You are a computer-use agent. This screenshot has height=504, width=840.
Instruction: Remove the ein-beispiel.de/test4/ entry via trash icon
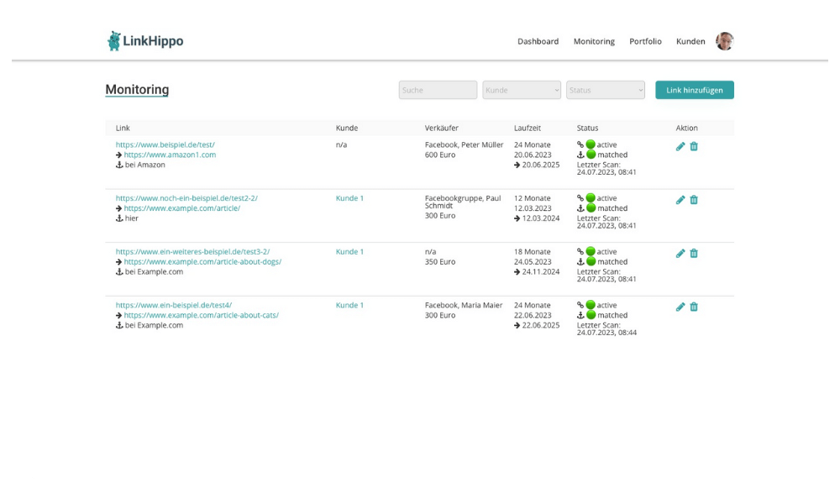pyautogui.click(x=694, y=307)
